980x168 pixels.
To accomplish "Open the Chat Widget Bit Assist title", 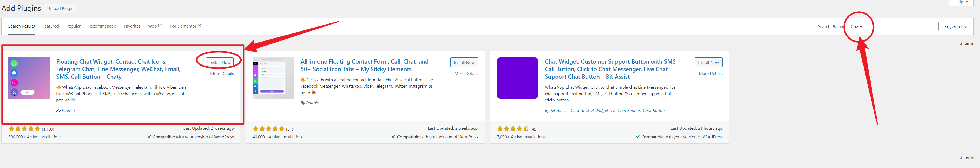I will 610,69.
